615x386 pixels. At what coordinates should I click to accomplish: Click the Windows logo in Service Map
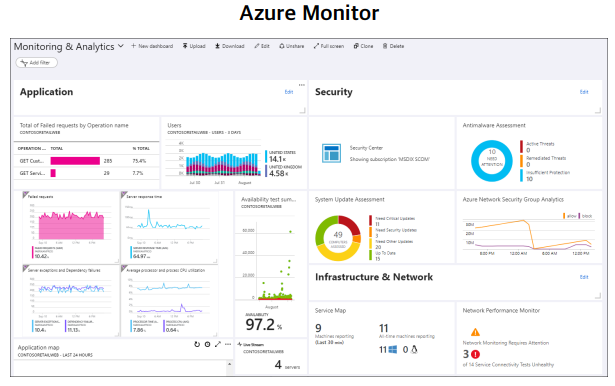tap(392, 350)
